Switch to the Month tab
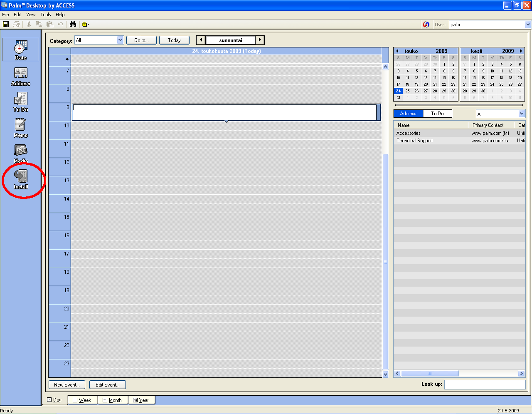The height and width of the screenshot is (414, 532). pyautogui.click(x=113, y=400)
